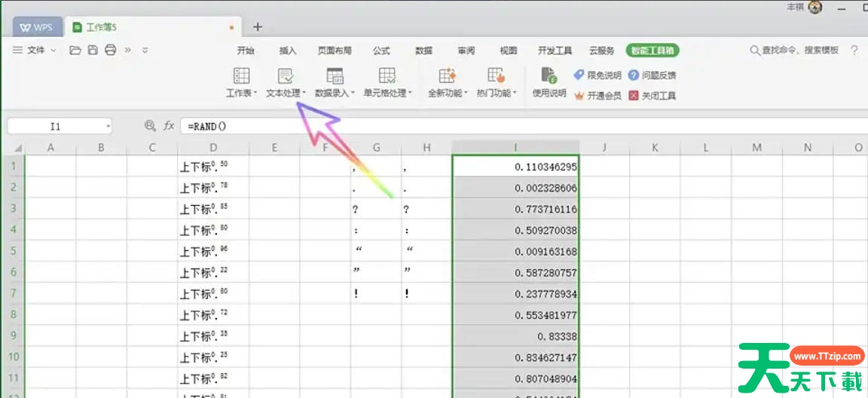Expand the 单元格处理 dropdown arrow

410,93
